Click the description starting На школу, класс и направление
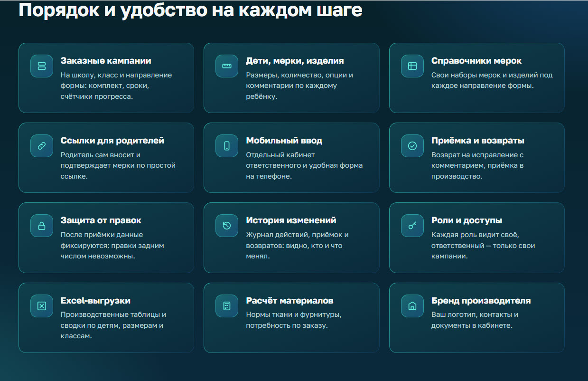The image size is (588, 381). 116,86
